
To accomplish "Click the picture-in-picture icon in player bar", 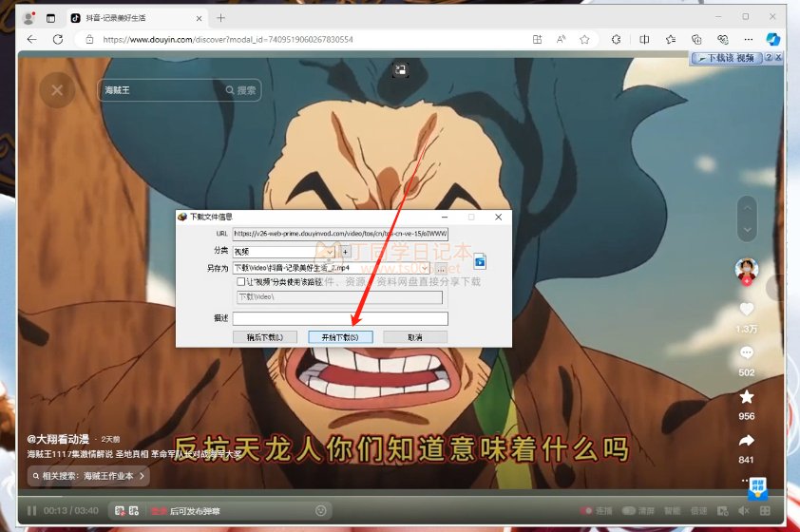I will tap(722, 510).
